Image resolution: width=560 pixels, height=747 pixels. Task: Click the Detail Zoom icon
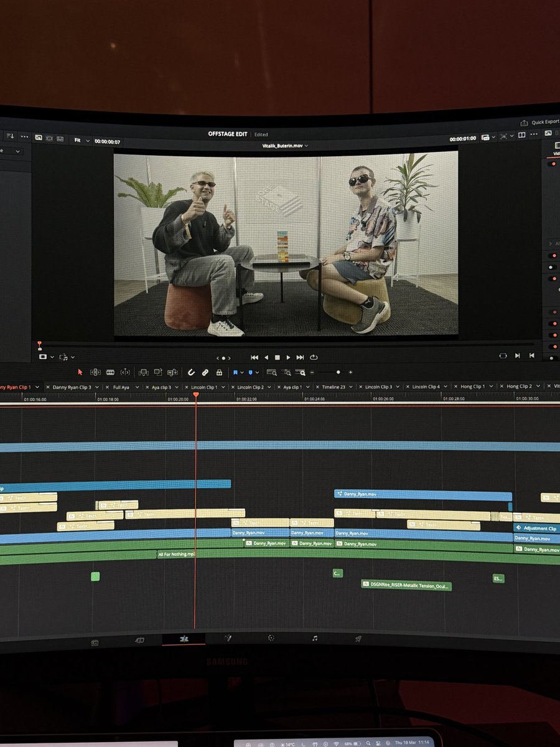click(286, 372)
